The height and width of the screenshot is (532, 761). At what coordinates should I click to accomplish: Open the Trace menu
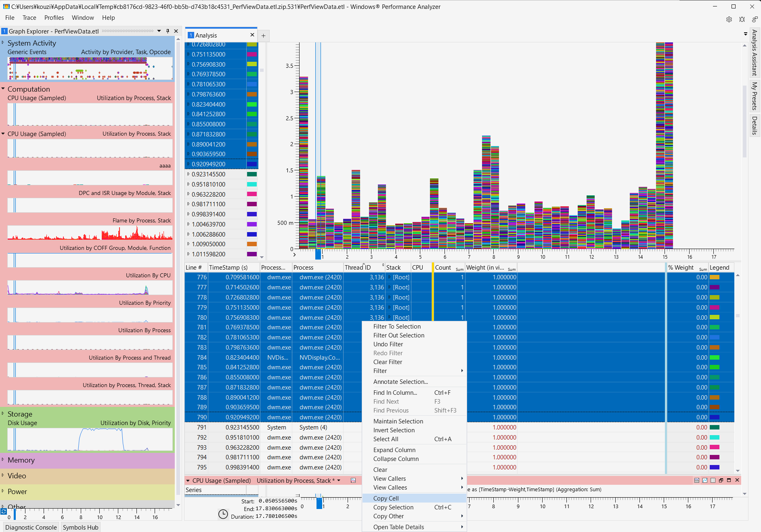pos(29,17)
